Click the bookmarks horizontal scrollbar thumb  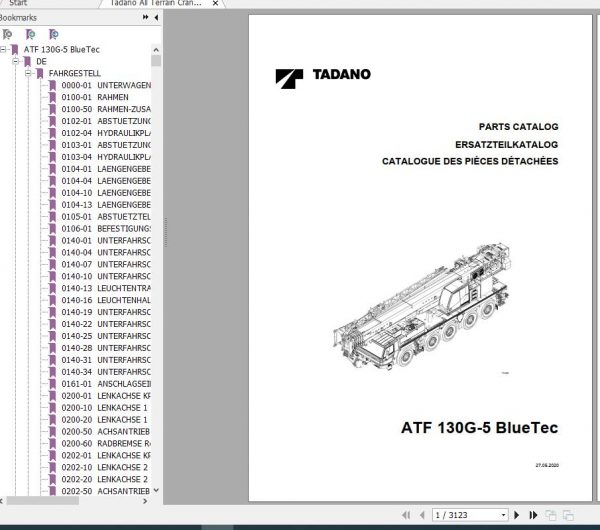(x=42, y=501)
